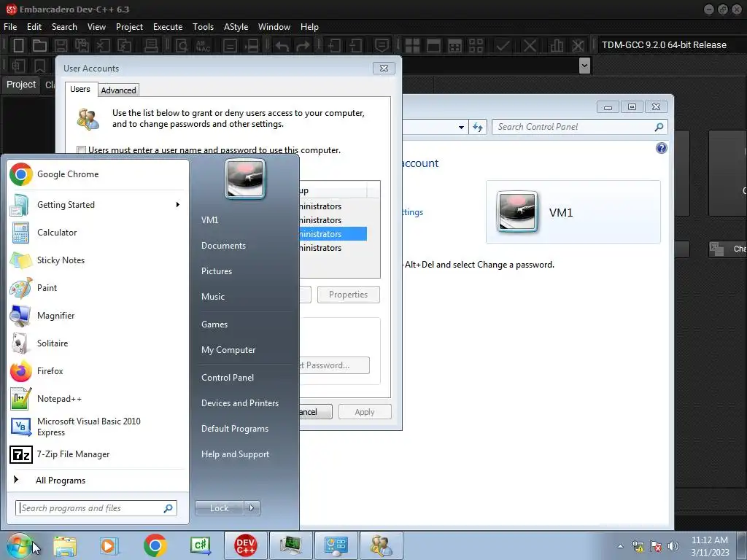Click the Unindent icon in toolbar
This screenshot has height=560, width=747.
click(x=355, y=46)
